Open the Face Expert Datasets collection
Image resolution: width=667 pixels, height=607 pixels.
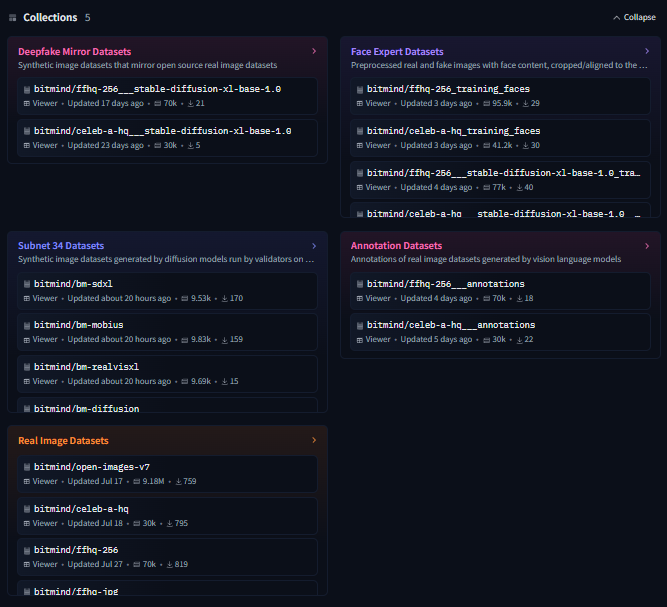pyautogui.click(x=397, y=51)
